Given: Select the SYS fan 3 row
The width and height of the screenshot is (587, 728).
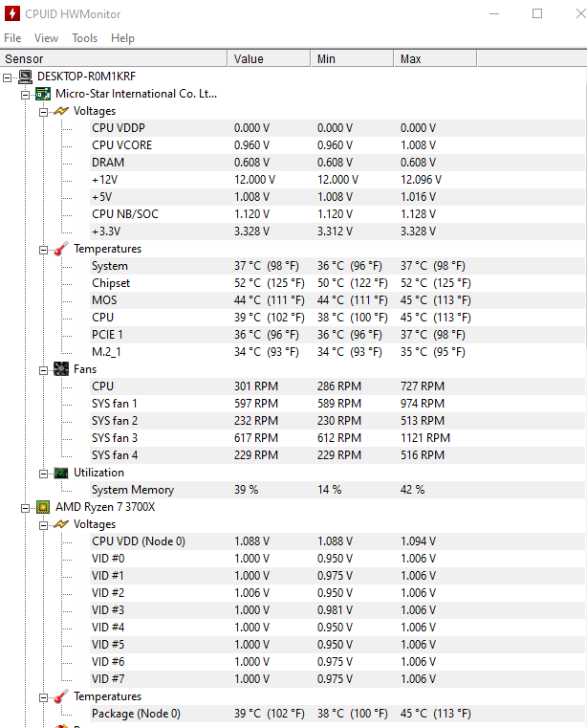Looking at the screenshot, I should click(115, 438).
